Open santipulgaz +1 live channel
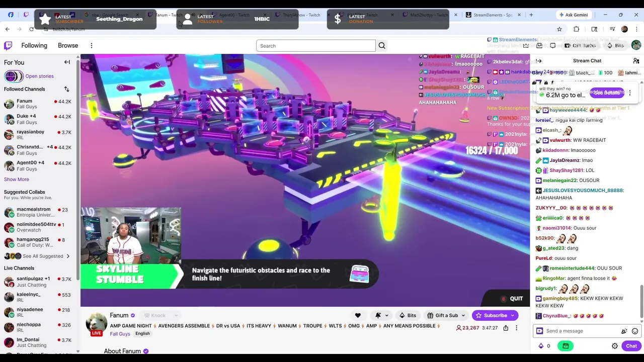The width and height of the screenshot is (644, 362). [x=37, y=282]
